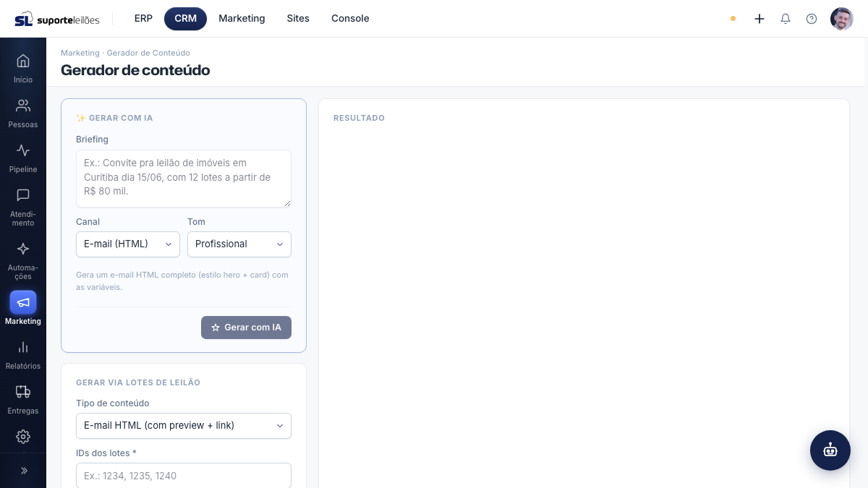
Task: Open the chatbot assistant floating button
Action: click(x=830, y=450)
